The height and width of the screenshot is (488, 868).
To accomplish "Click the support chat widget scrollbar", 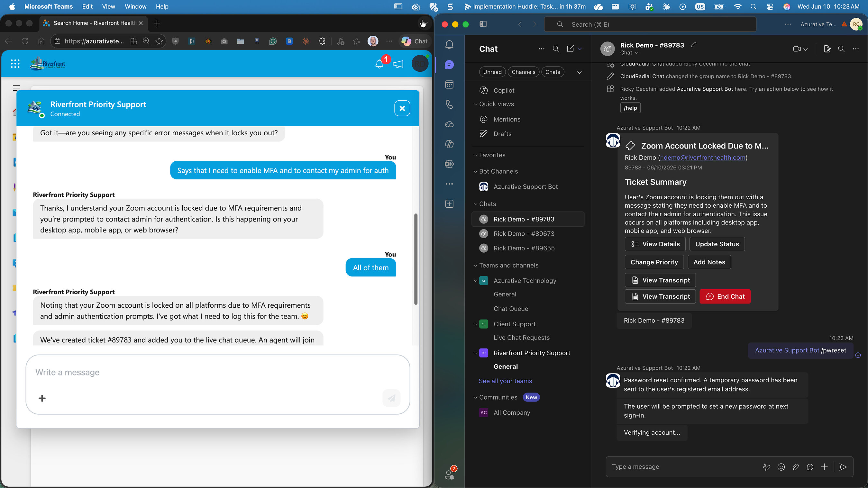I will (416, 259).
